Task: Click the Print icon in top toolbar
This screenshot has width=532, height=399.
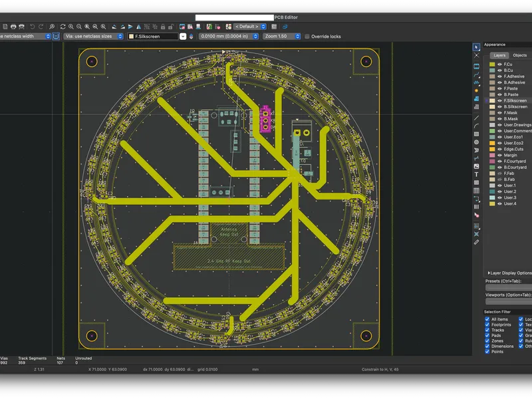Action: coord(13,27)
